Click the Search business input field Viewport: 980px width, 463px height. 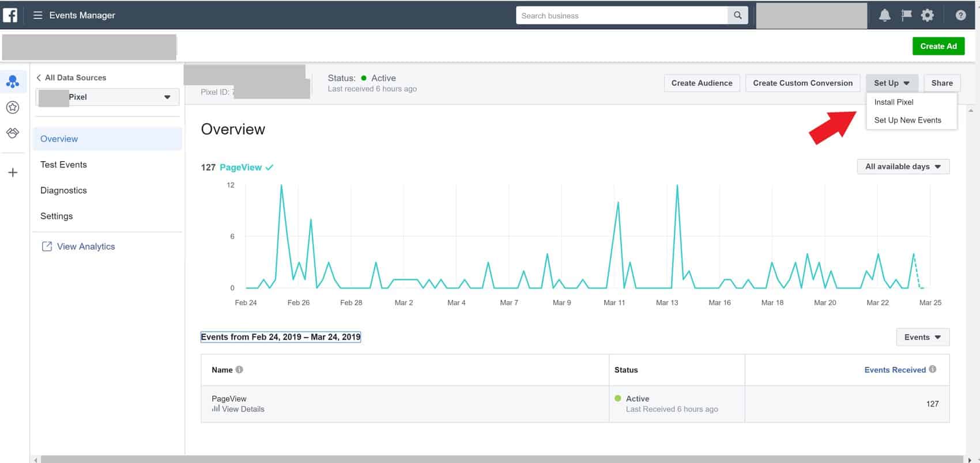pyautogui.click(x=622, y=16)
